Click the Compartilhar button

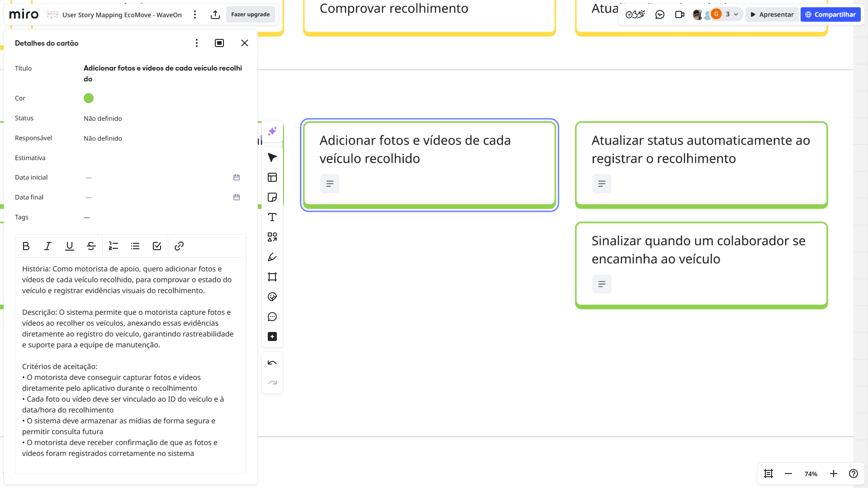pyautogui.click(x=830, y=14)
